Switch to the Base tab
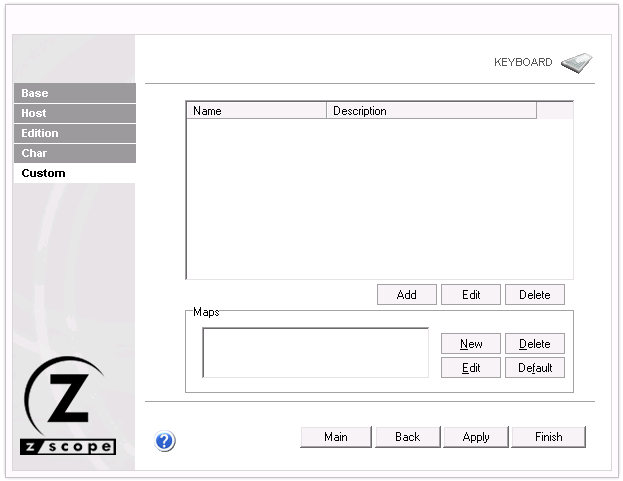Image resolution: width=623 pixels, height=481 pixels. [75, 93]
